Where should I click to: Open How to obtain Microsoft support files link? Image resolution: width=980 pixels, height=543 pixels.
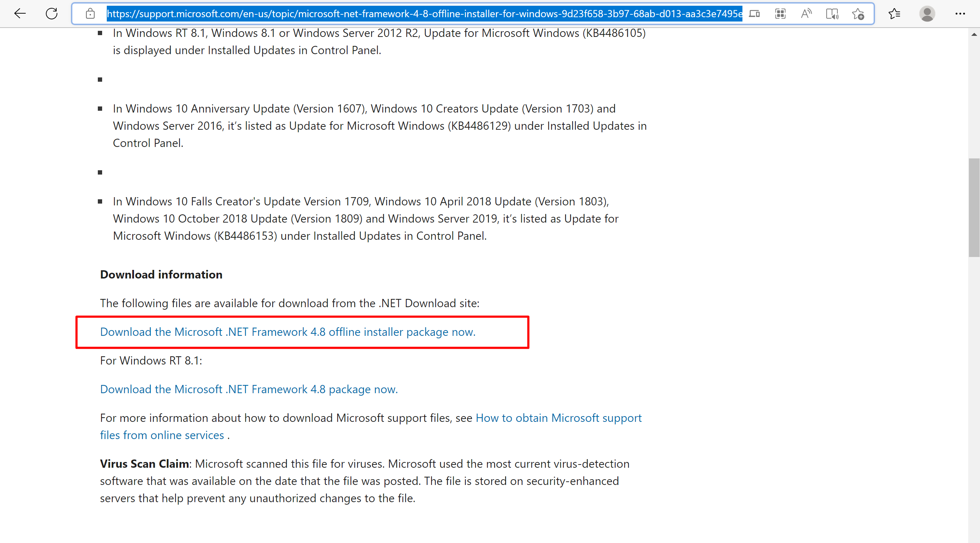click(371, 426)
